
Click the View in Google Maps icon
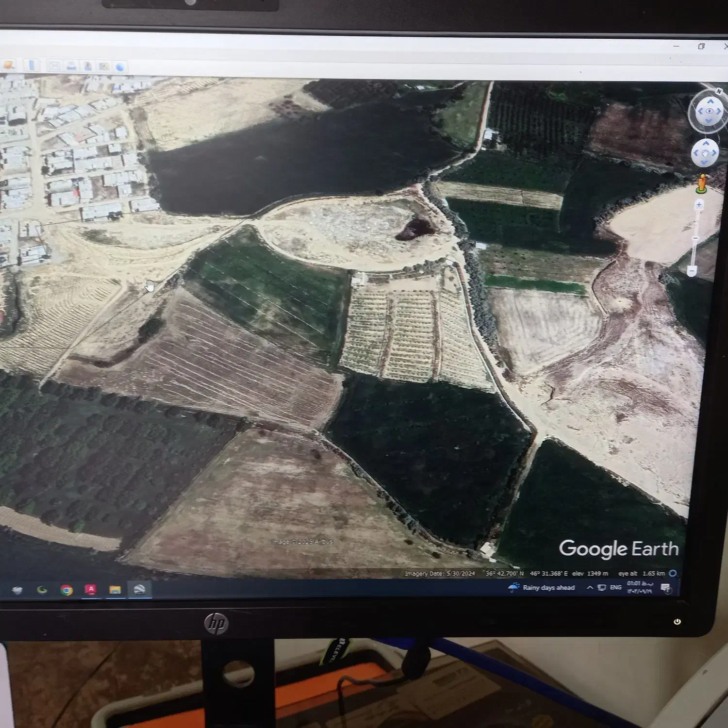pos(88,66)
